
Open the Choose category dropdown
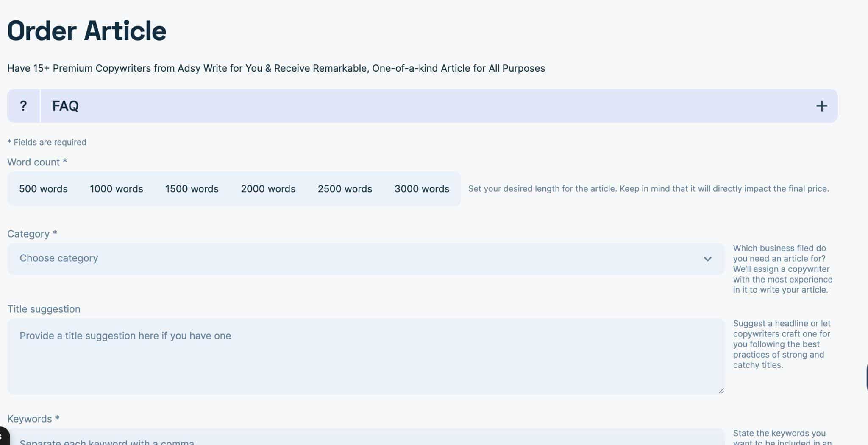point(365,259)
